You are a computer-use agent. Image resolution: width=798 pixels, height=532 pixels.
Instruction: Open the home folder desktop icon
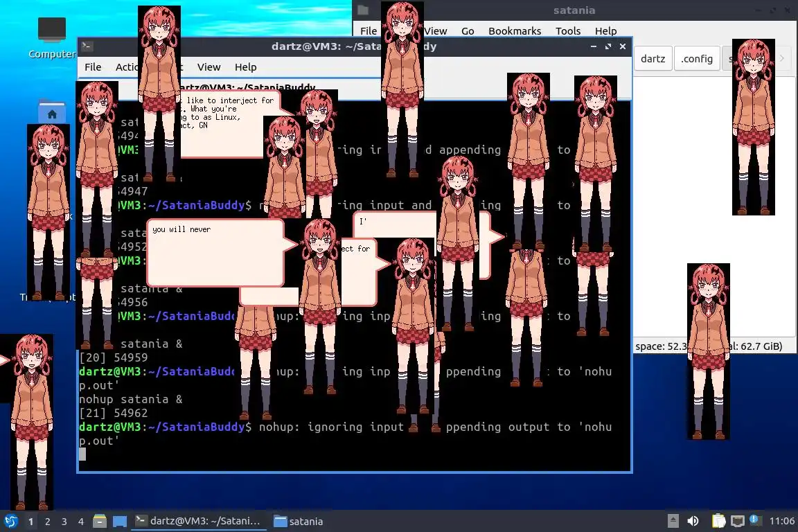click(52, 111)
